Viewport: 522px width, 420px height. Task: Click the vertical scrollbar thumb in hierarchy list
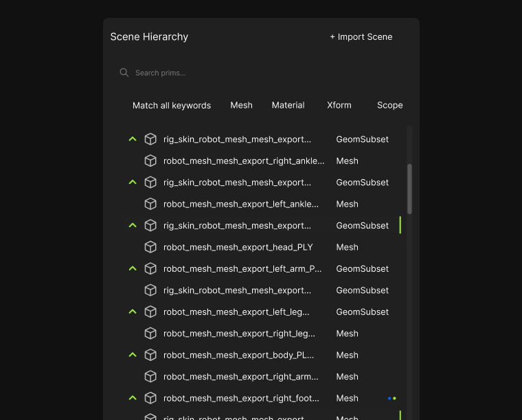click(409, 189)
